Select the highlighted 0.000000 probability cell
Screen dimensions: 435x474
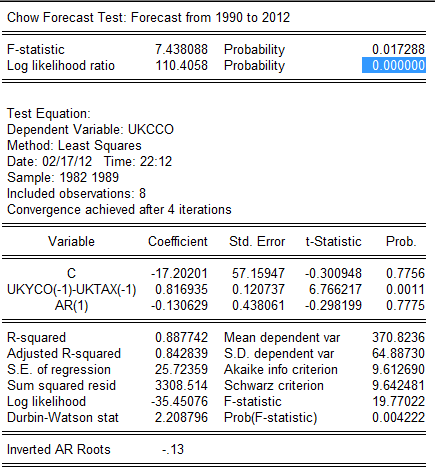tap(394, 65)
